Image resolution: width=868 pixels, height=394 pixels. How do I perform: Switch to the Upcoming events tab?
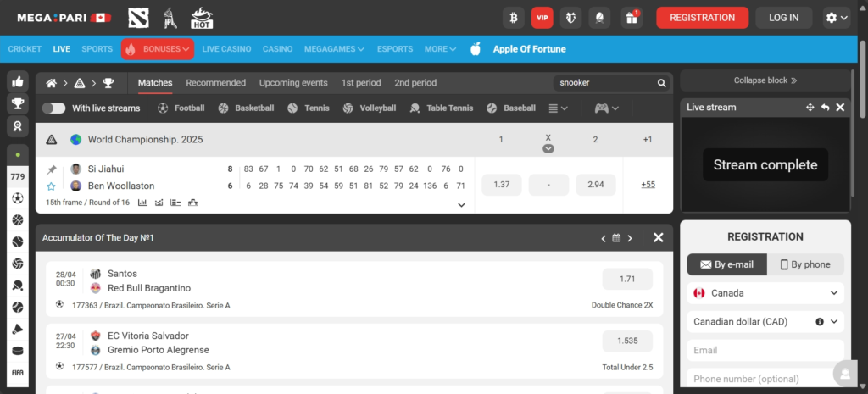(293, 83)
